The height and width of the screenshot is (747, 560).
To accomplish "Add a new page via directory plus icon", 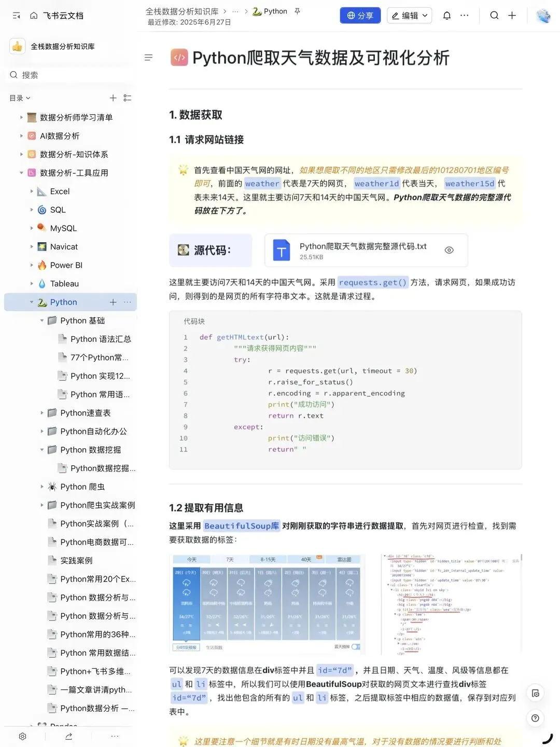I will click(113, 98).
